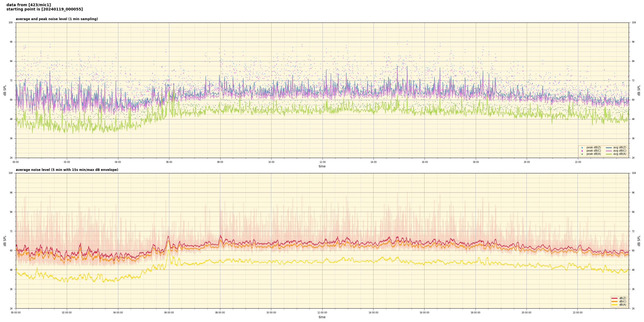
Task: Click the 'time' x-axis label under top chart
Action: point(322,166)
